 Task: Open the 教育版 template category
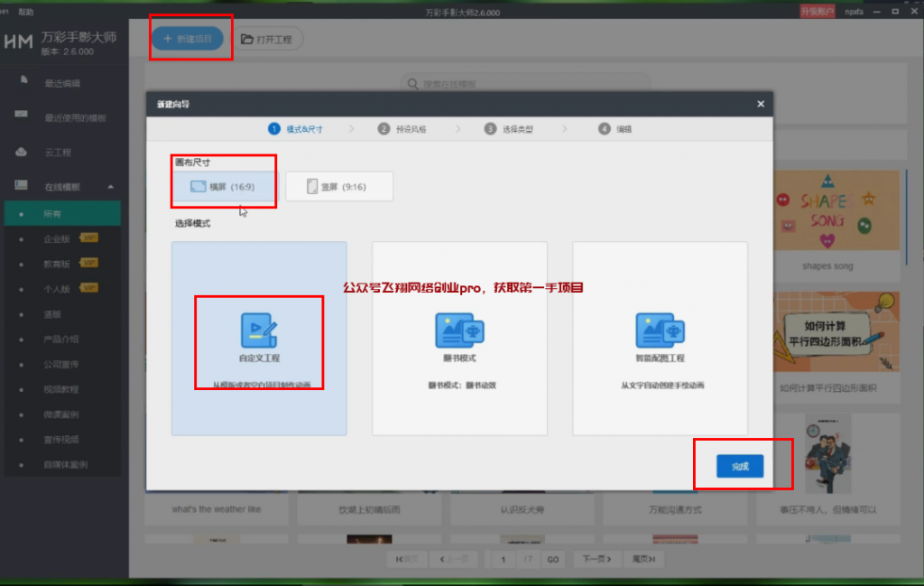coord(57,265)
